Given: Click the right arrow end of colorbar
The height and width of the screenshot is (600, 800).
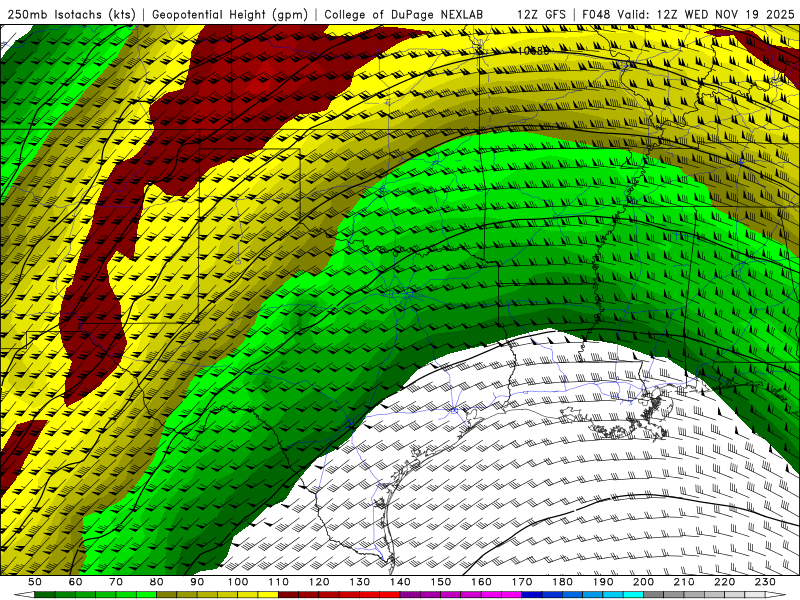Looking at the screenshot, I should pos(776,595).
